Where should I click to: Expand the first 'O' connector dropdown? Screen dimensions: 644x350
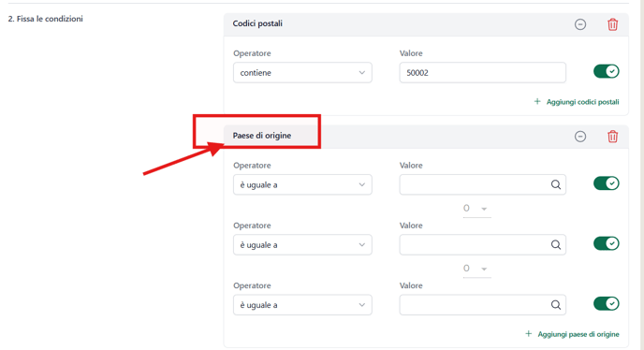(x=476, y=209)
